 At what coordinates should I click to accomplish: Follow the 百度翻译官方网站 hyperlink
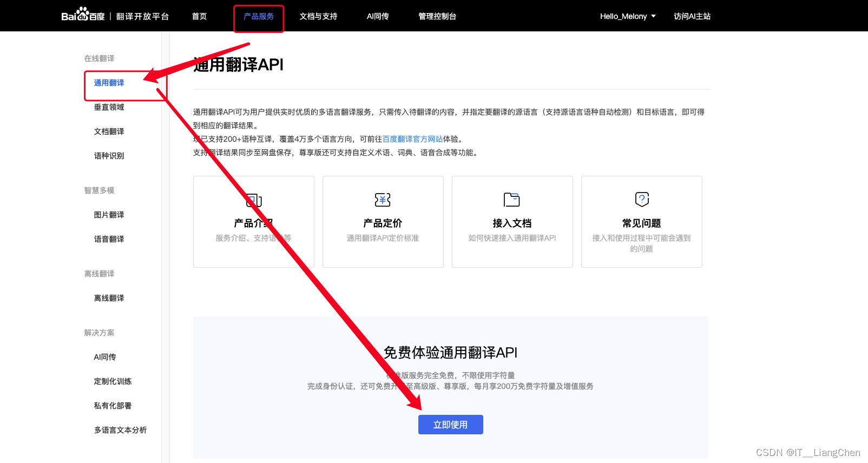412,139
